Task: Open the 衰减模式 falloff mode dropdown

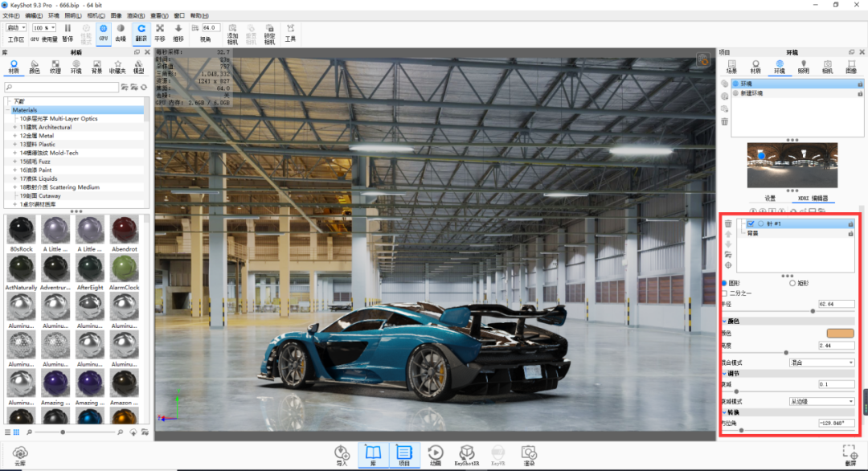Action: (821, 401)
